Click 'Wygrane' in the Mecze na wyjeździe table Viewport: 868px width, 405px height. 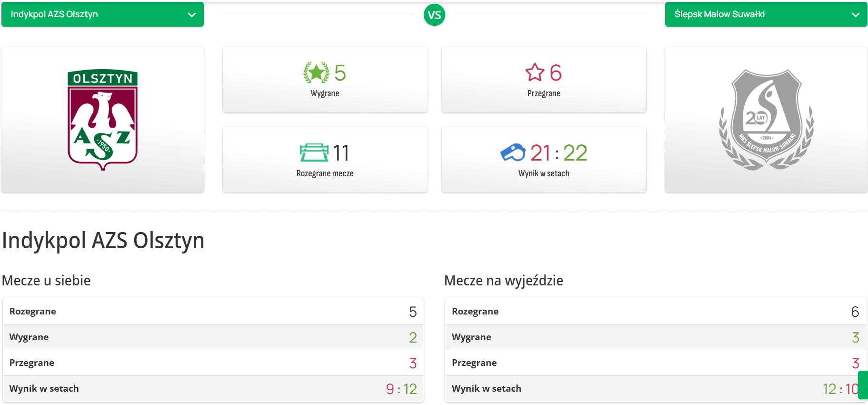(x=471, y=337)
